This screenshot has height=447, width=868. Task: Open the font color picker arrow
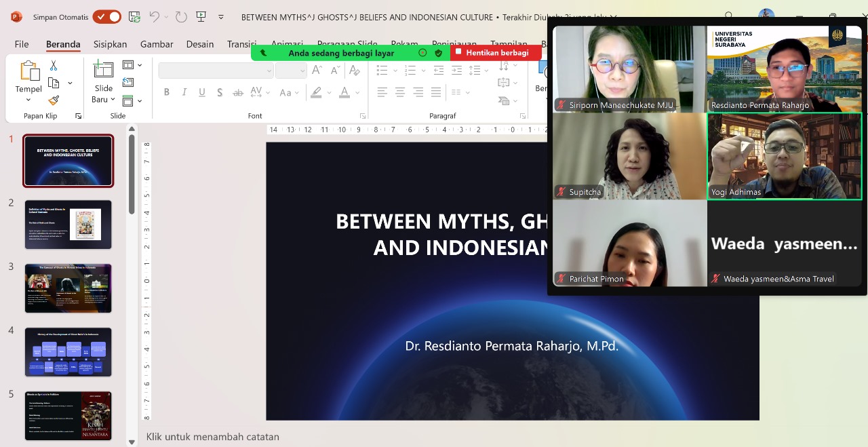point(359,93)
